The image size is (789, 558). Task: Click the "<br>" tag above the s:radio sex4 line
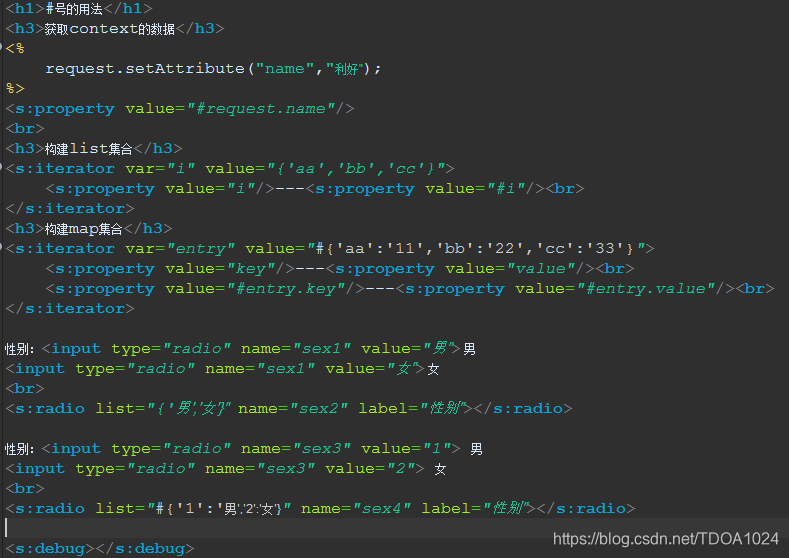25,489
